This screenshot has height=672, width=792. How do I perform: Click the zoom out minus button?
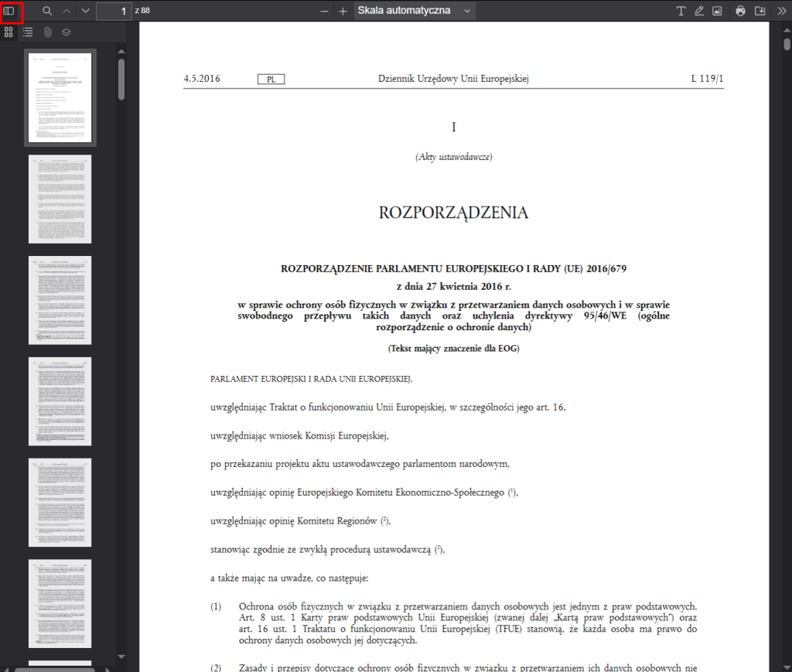(324, 11)
